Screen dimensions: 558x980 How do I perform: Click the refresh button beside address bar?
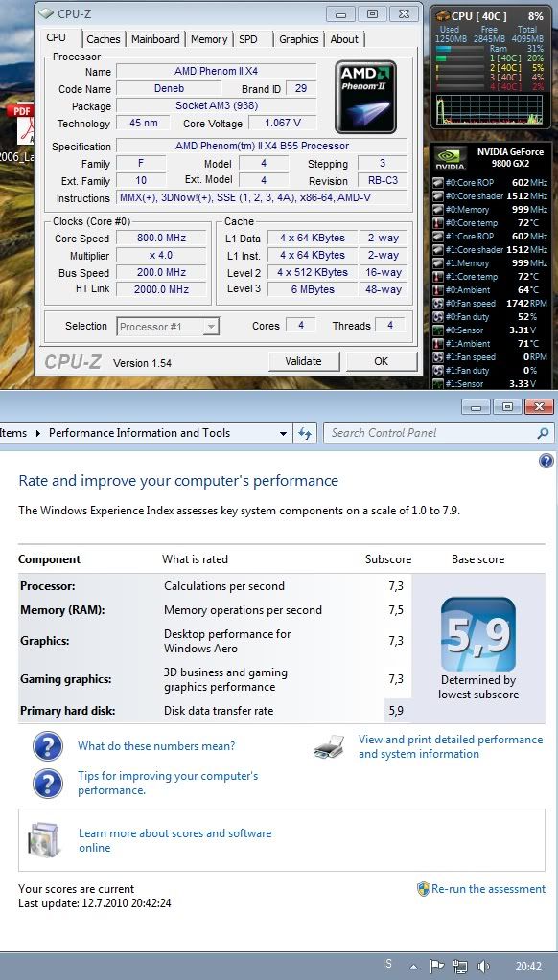(305, 433)
